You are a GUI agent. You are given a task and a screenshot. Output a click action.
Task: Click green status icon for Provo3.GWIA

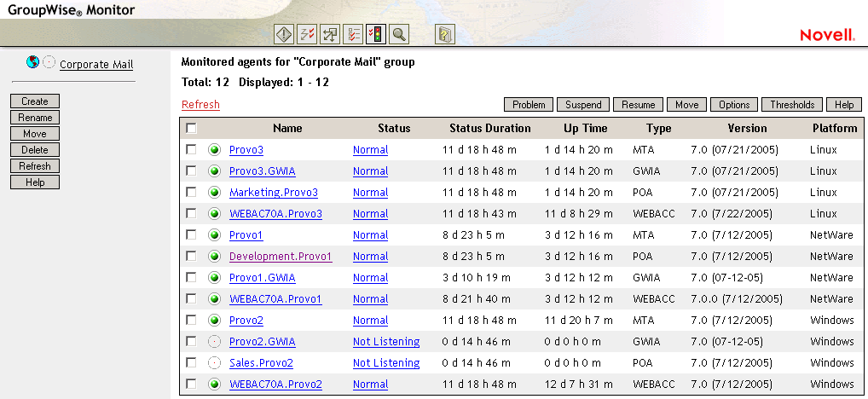click(x=214, y=171)
